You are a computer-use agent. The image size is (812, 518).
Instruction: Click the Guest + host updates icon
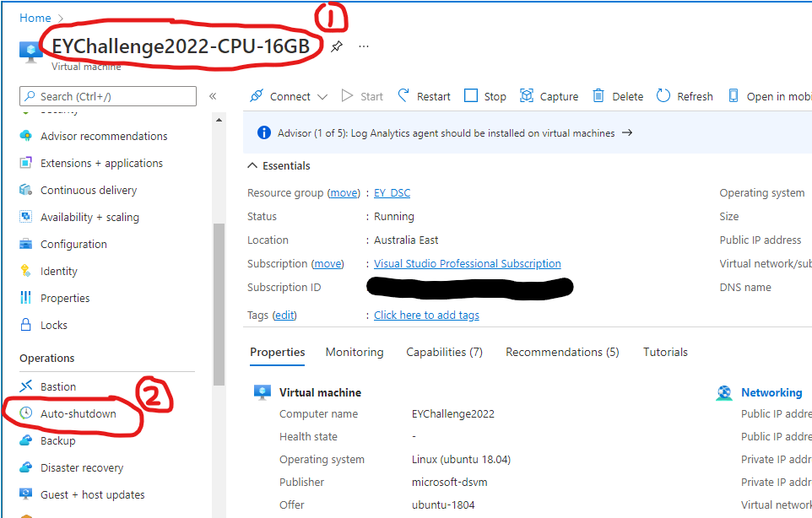26,494
